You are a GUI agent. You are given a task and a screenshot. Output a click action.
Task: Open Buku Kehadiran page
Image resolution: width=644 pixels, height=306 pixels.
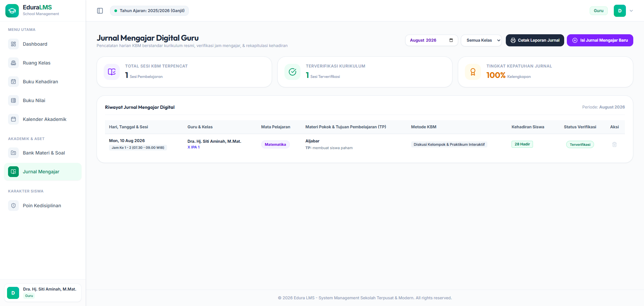43,82
